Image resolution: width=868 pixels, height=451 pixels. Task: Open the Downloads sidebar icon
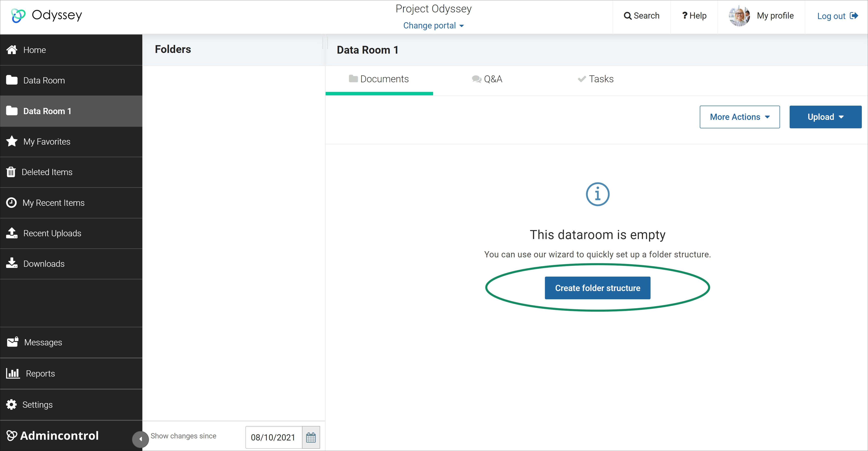(12, 263)
